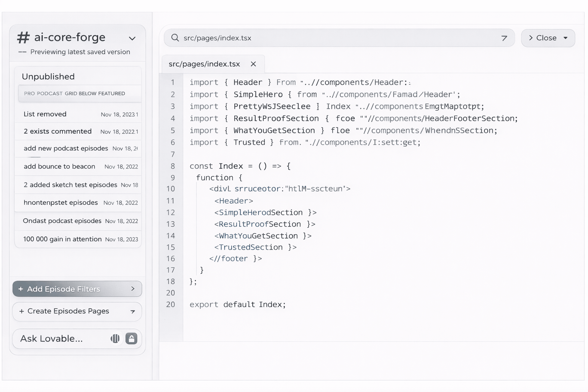Click the hash icon beside ai-core-forge

24,37
